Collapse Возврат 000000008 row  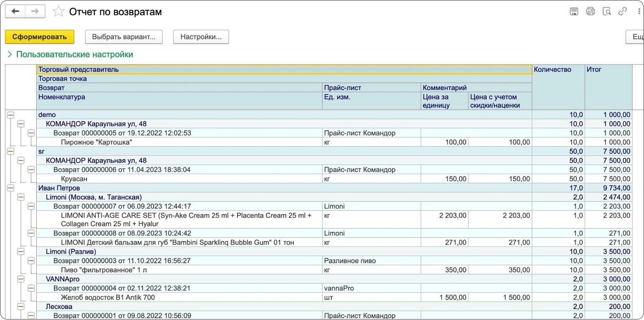(x=31, y=233)
